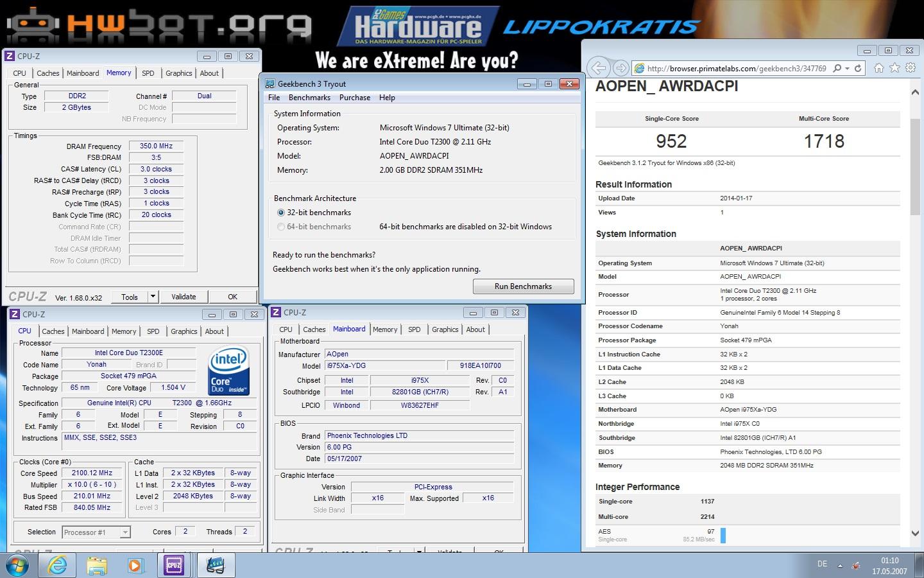Launch Internet Explorer from the taskbar
Image resolution: width=924 pixels, height=578 pixels.
58,566
